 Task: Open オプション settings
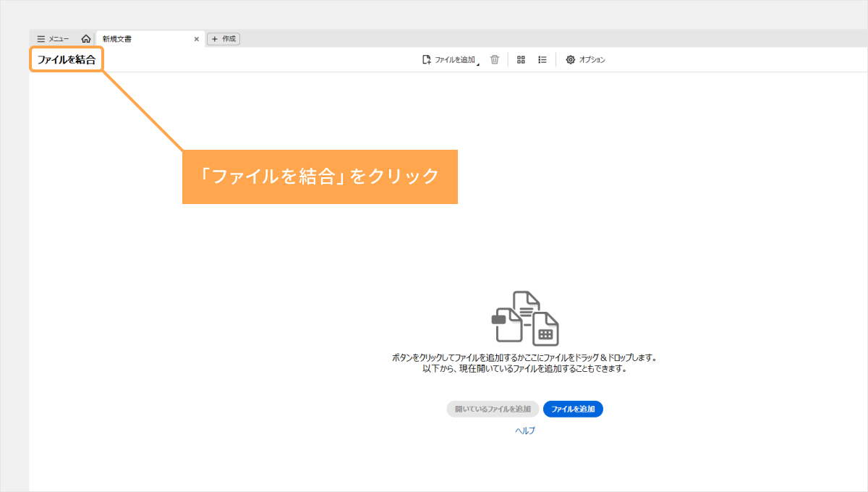[x=585, y=60]
